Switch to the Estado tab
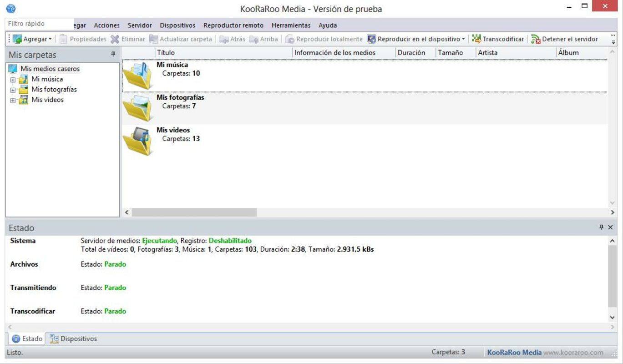This screenshot has height=364, width=623. 27,339
